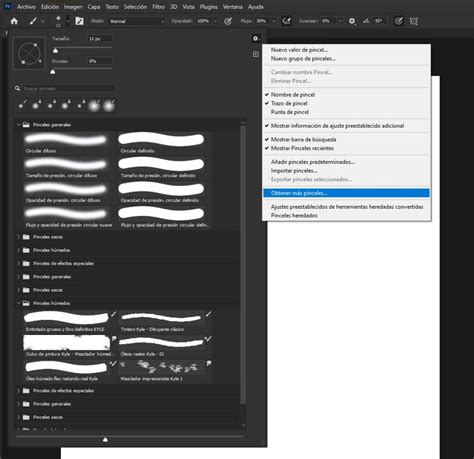Choose Nuevo valor de pincel… from the menu
The height and width of the screenshot is (459, 474).
coord(299,50)
